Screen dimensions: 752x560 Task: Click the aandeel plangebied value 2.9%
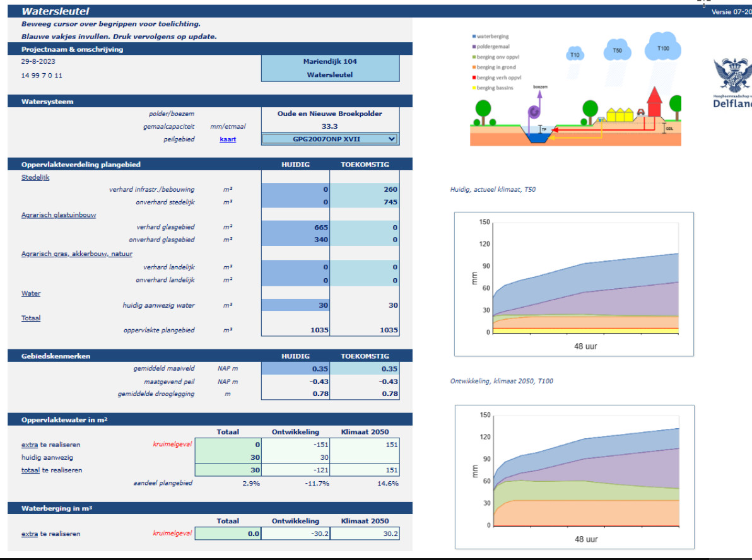[251, 483]
